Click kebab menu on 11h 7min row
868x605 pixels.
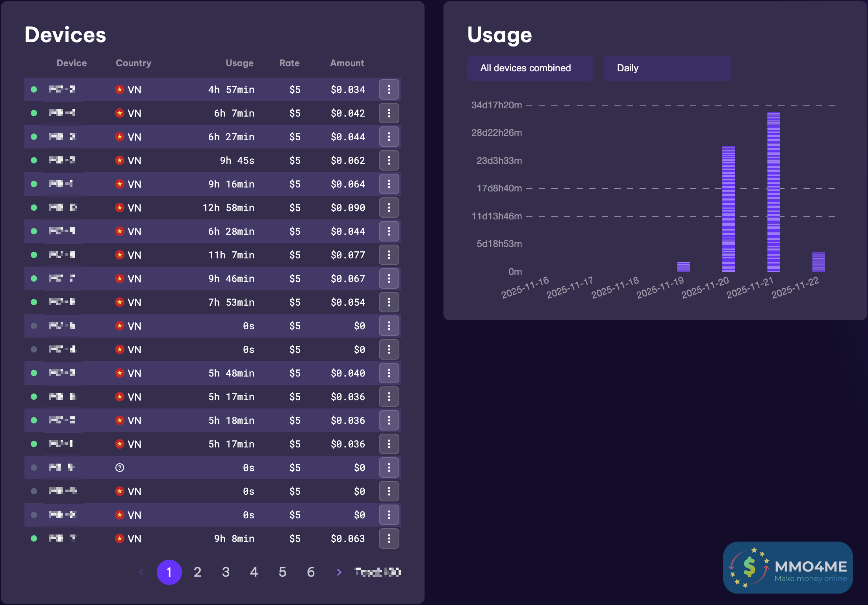click(389, 255)
